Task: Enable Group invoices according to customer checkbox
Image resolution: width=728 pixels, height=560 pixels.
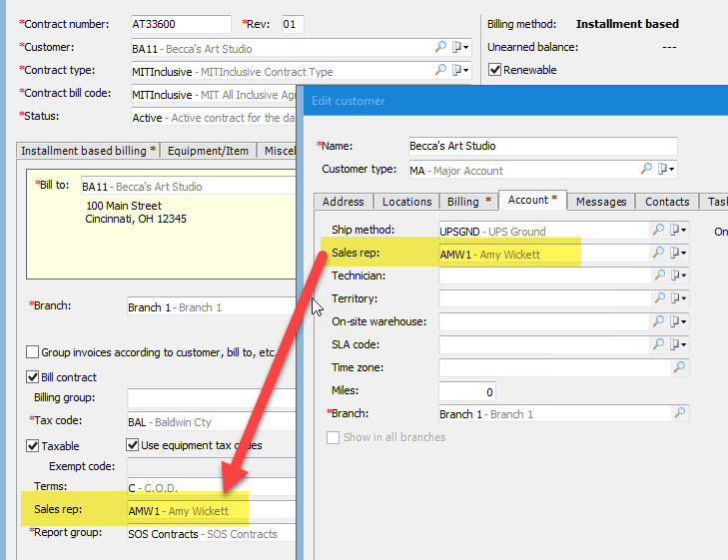Action: click(33, 352)
